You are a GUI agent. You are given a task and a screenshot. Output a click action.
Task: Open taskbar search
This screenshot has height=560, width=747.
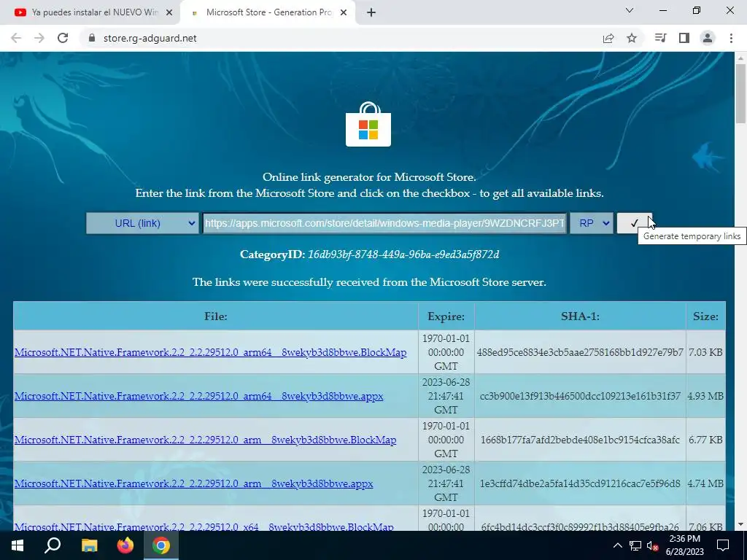pyautogui.click(x=53, y=545)
